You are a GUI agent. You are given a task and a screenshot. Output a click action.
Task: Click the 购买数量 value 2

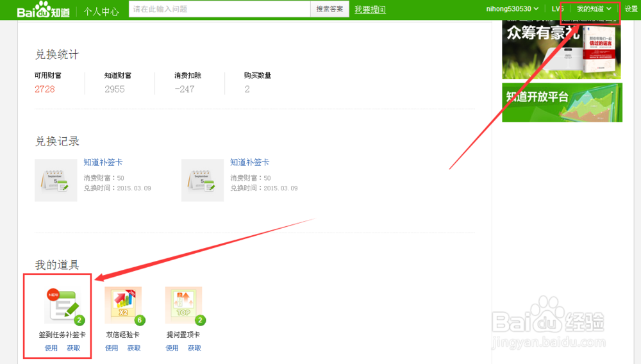(x=247, y=89)
